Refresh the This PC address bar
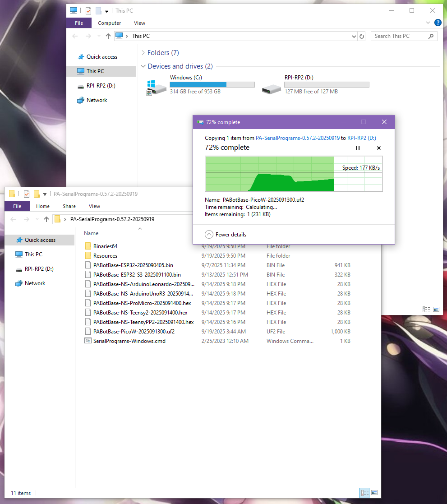The image size is (447, 504). click(361, 36)
